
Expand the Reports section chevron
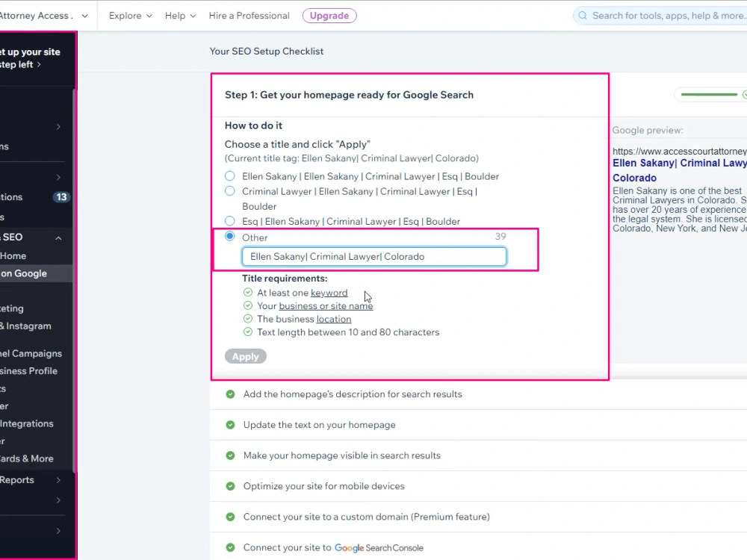pyautogui.click(x=58, y=480)
